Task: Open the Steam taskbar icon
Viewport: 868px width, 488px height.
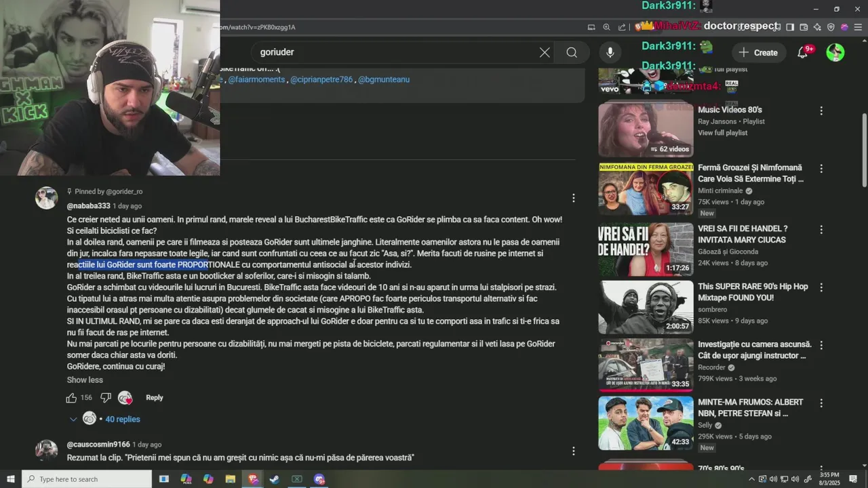Action: 275,479
